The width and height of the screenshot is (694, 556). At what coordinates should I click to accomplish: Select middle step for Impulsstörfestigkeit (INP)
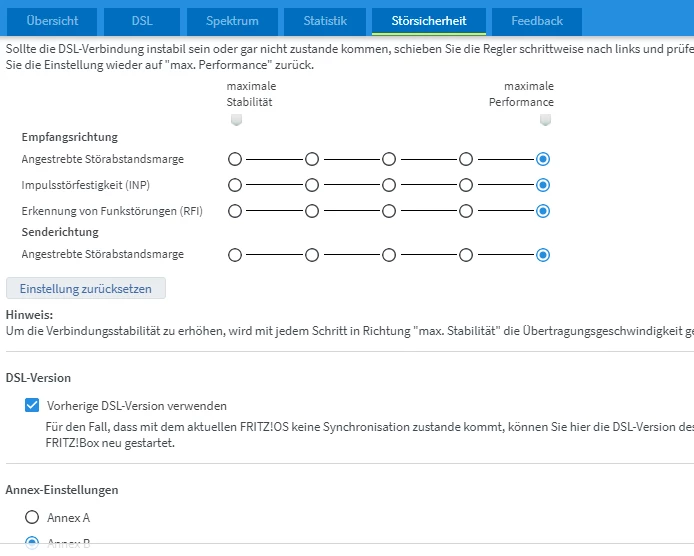point(389,185)
